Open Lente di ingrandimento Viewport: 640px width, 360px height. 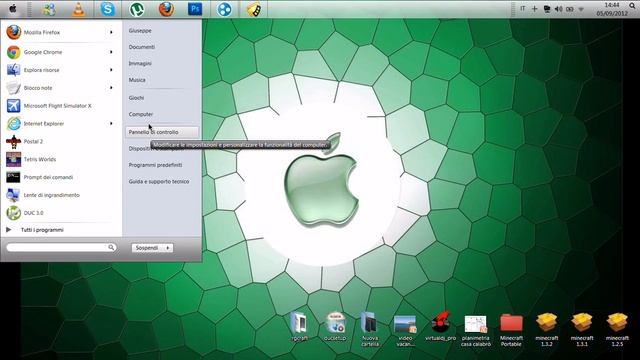click(x=51, y=195)
